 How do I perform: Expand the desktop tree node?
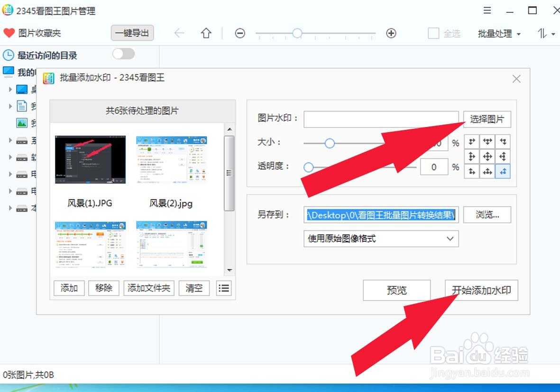[10, 89]
